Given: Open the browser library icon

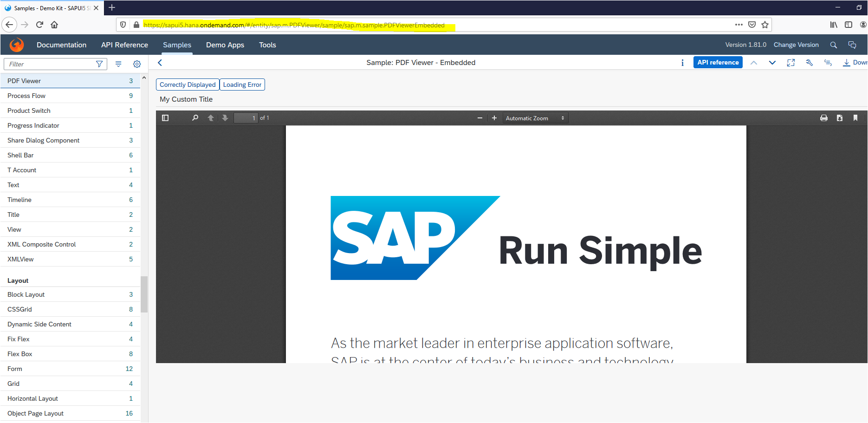Looking at the screenshot, I should 834,25.
